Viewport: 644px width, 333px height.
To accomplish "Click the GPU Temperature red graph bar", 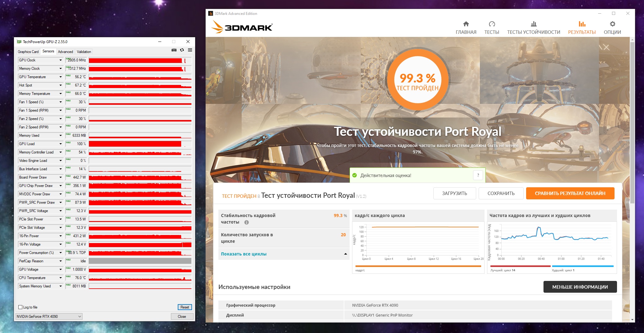I will [140, 77].
